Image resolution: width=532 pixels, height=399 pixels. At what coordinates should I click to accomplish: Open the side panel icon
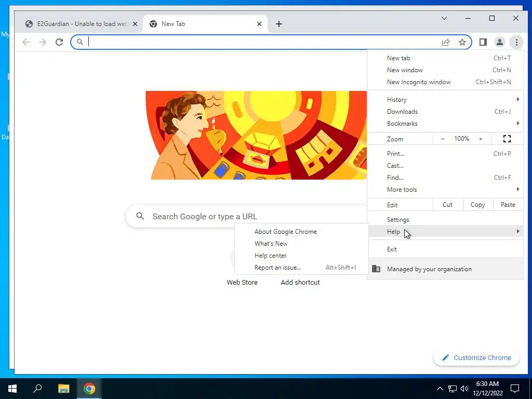(x=483, y=42)
